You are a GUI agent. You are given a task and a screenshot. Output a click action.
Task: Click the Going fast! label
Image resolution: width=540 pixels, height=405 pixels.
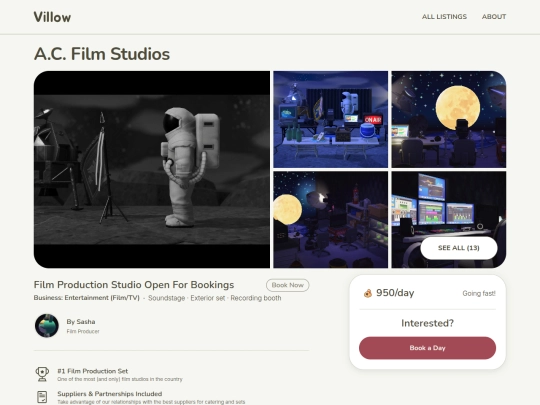(479, 293)
